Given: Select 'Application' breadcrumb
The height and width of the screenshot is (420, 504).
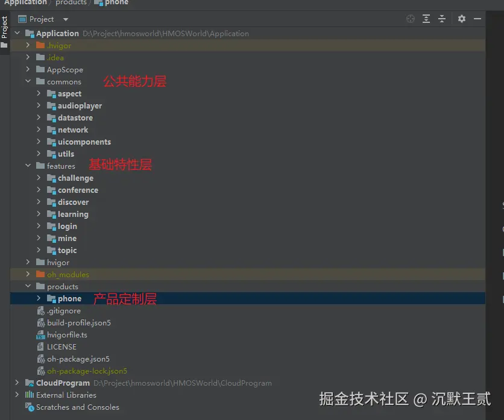Looking at the screenshot, I should 25,2.
